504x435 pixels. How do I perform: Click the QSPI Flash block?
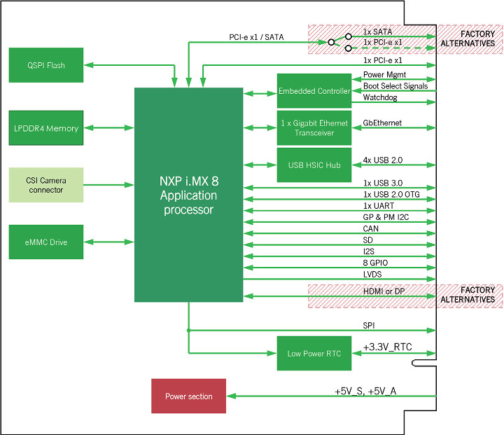pos(45,65)
